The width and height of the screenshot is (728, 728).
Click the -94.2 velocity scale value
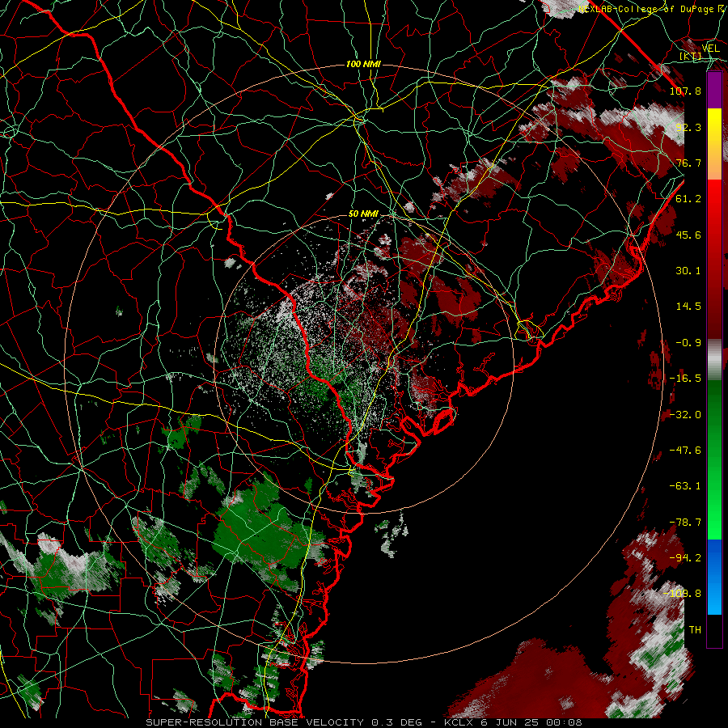click(x=685, y=558)
